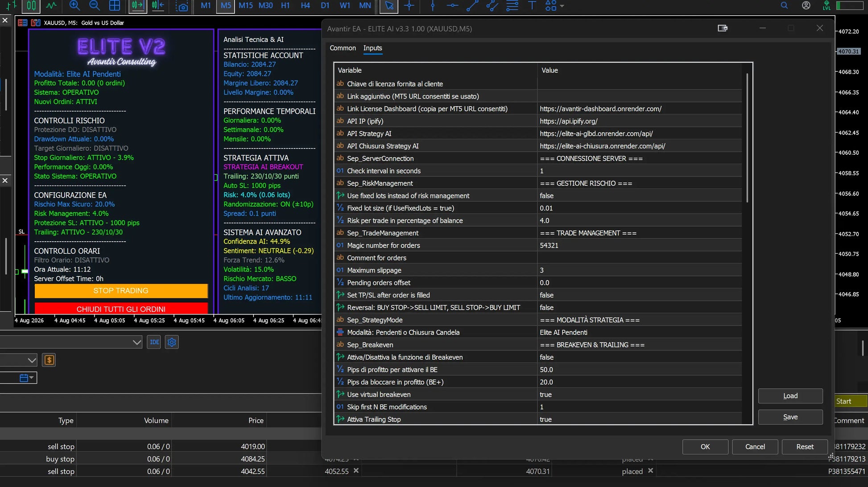The height and width of the screenshot is (487, 868).
Task: Expand the expert selection combo box
Action: tap(137, 342)
